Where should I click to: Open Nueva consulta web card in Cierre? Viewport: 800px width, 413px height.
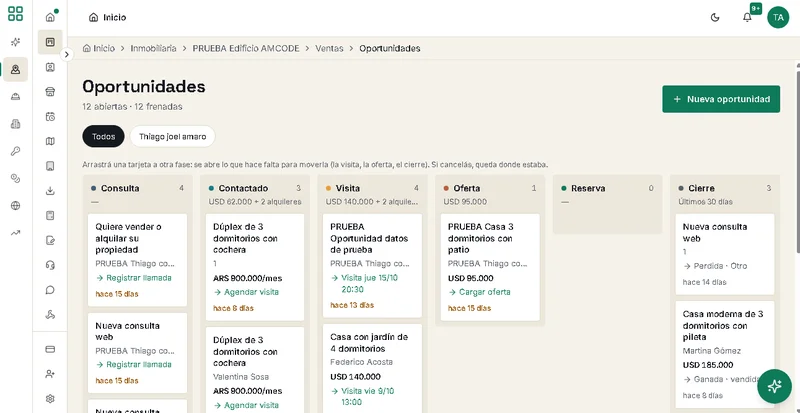(724, 254)
